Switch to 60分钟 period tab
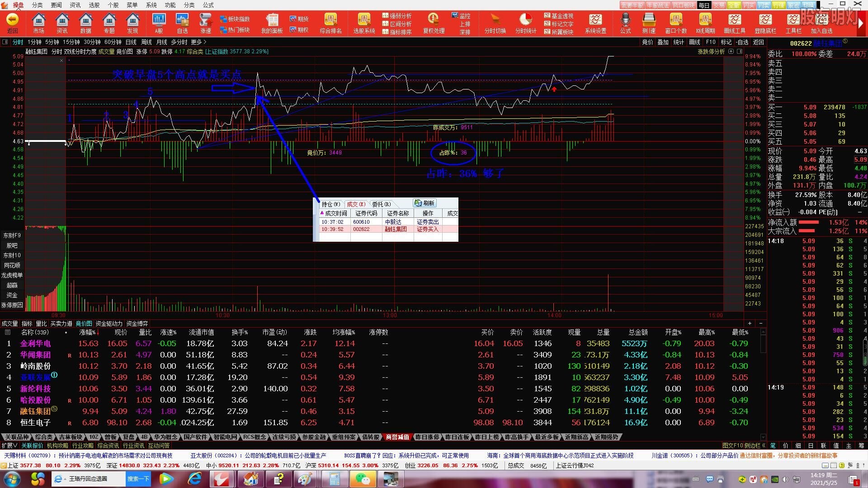868x488 pixels. click(x=113, y=42)
